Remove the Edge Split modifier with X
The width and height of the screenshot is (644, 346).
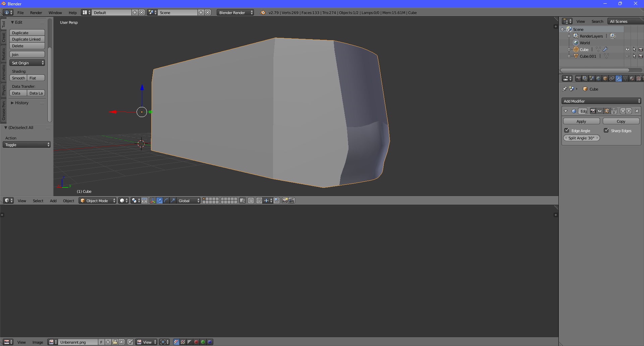pos(637,111)
